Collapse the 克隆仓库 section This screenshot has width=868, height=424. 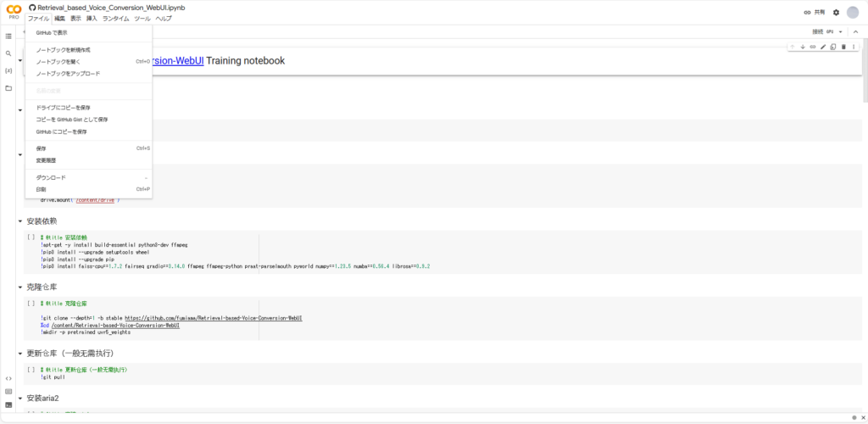coord(20,287)
